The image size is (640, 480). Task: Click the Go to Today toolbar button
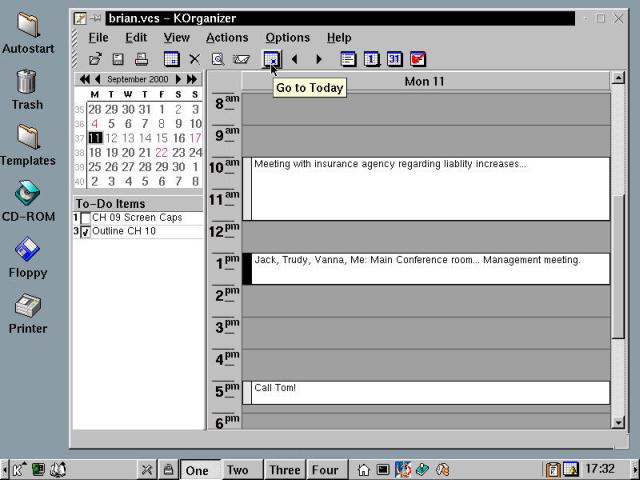click(271, 59)
